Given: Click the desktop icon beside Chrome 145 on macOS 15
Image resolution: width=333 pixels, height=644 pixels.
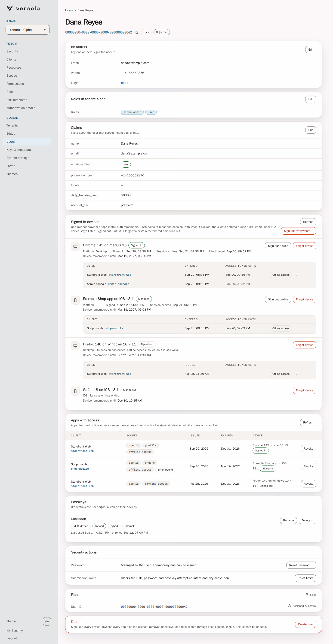Looking at the screenshot, I should click(x=75, y=247).
